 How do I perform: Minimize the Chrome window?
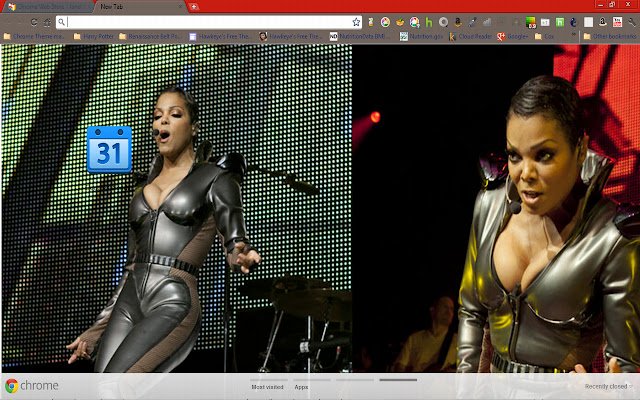600,4
